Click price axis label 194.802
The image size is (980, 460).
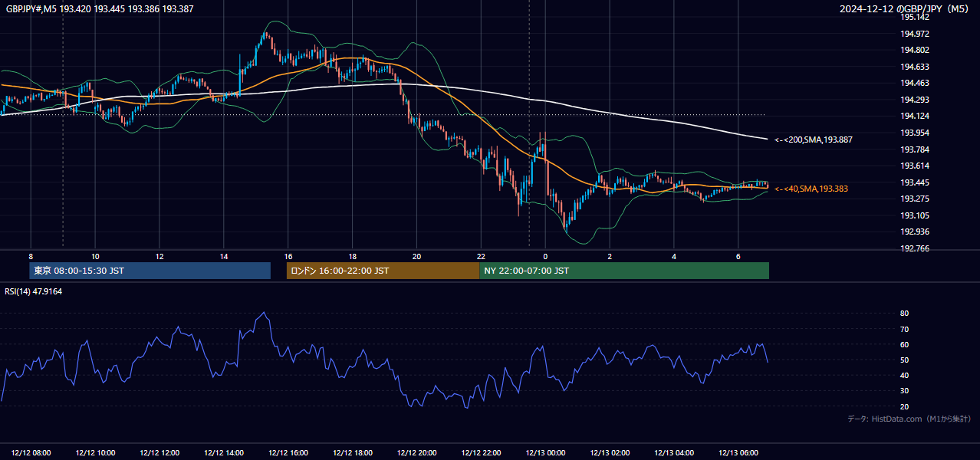915,50
